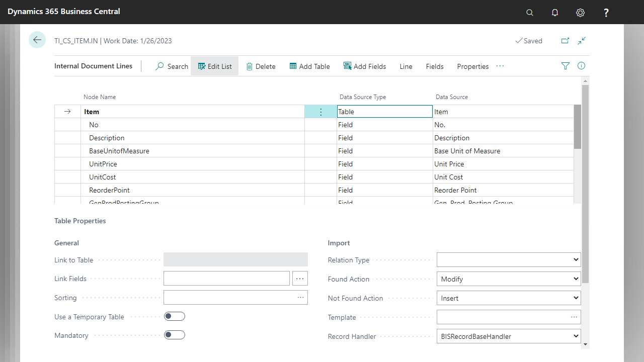This screenshot has width=644, height=362.
Task: Toggle Edit List mode
Action: click(215, 66)
